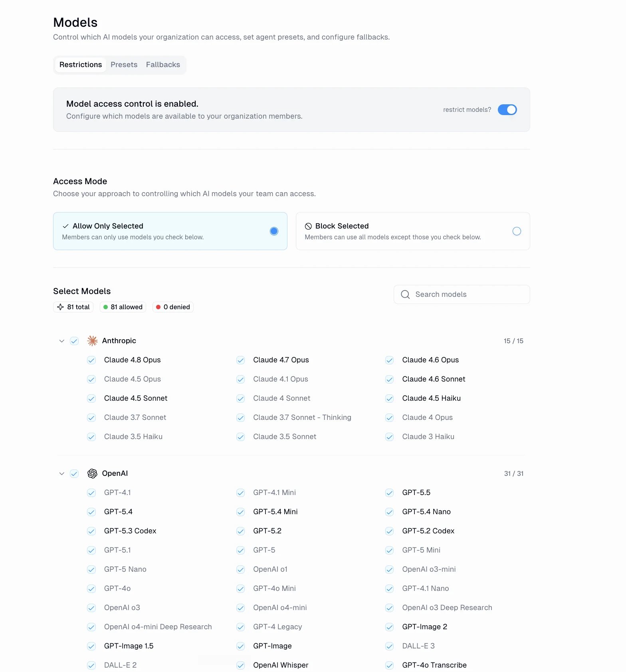Select the Allow Only Selected radio button

(x=274, y=231)
